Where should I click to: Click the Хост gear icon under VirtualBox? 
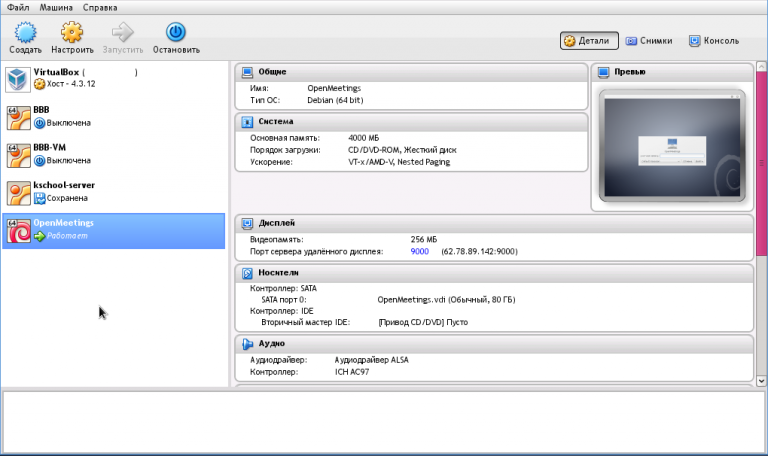click(40, 84)
